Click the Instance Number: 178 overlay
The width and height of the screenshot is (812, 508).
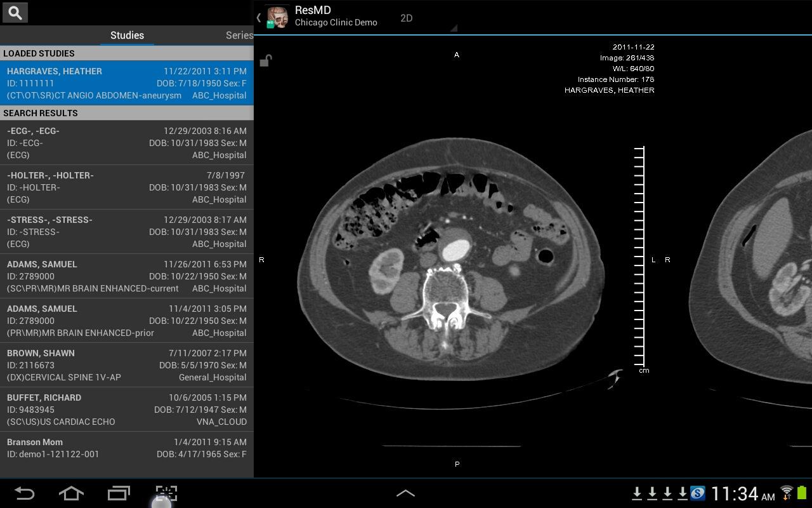[x=616, y=79]
